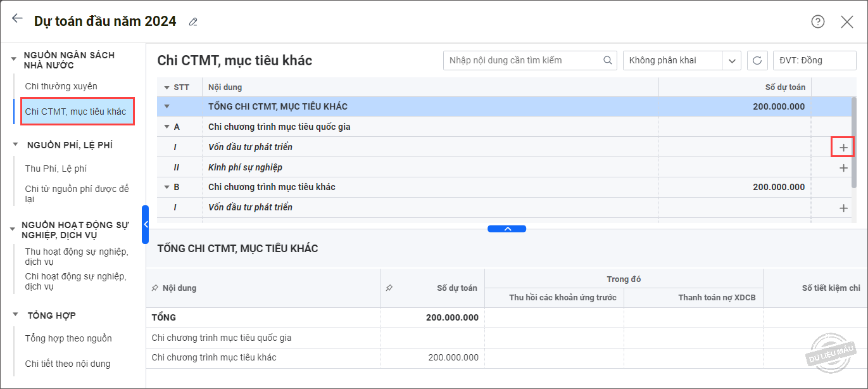Click the refresh data icon
This screenshot has height=389, width=868.
pos(757,60)
